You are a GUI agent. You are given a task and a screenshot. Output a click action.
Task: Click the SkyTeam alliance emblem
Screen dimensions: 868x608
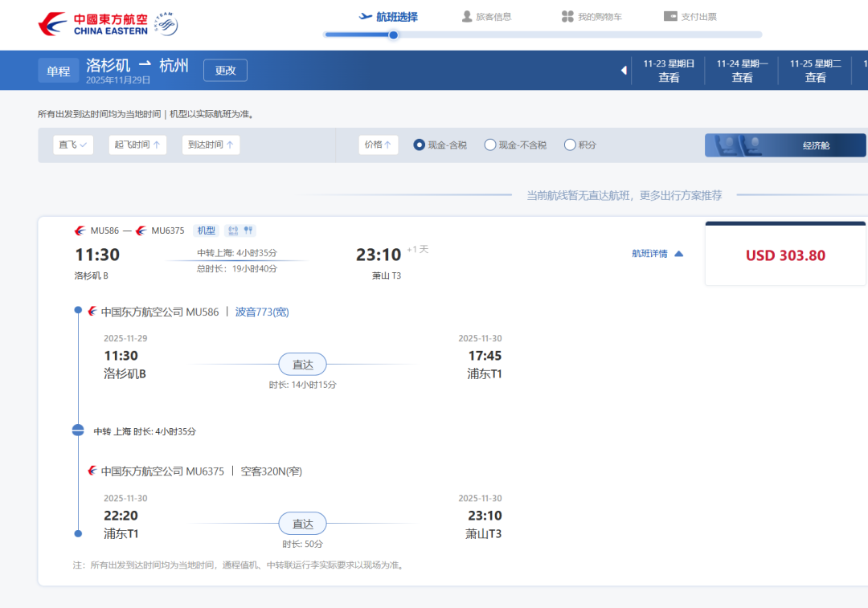pyautogui.click(x=166, y=24)
